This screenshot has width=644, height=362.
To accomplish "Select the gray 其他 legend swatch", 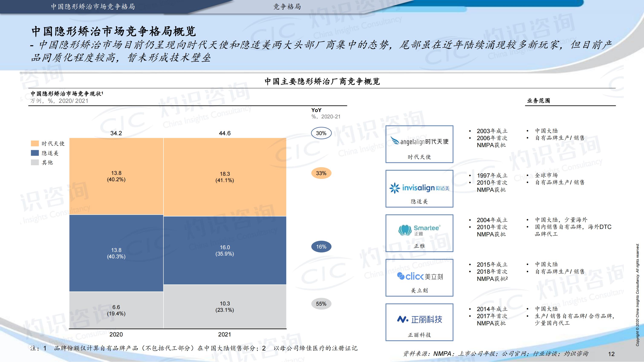I will tap(35, 162).
